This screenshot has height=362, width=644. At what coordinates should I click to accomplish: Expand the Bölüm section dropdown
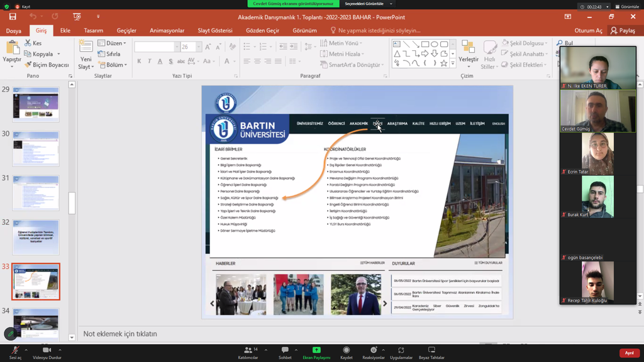point(112,65)
